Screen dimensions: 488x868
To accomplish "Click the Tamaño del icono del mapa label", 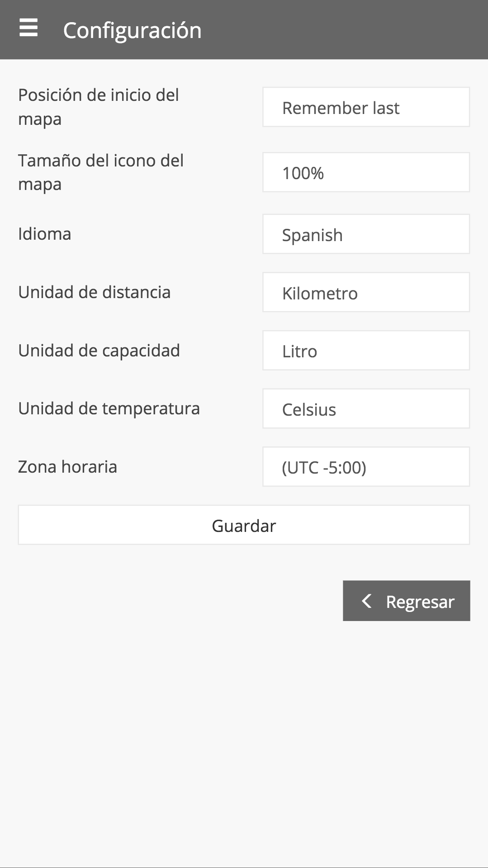I will point(101,172).
